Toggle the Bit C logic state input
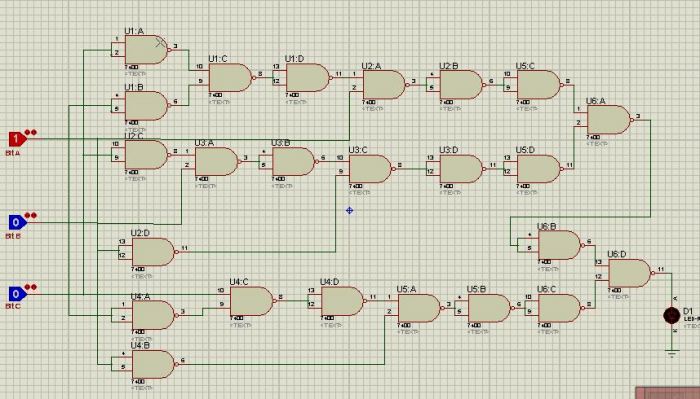 17,294
